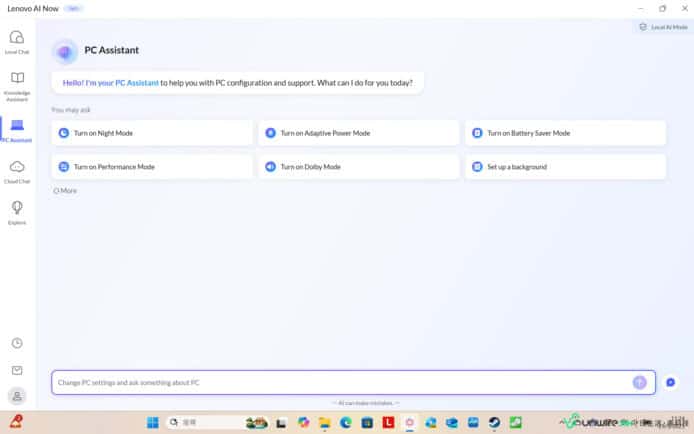
Task: Refresh suggestions with the More link
Action: (x=65, y=191)
